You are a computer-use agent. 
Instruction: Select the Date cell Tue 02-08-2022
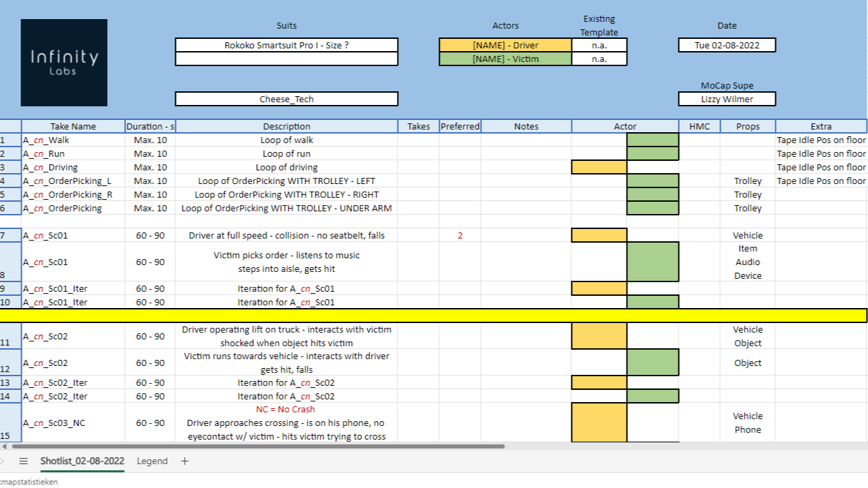[727, 45]
